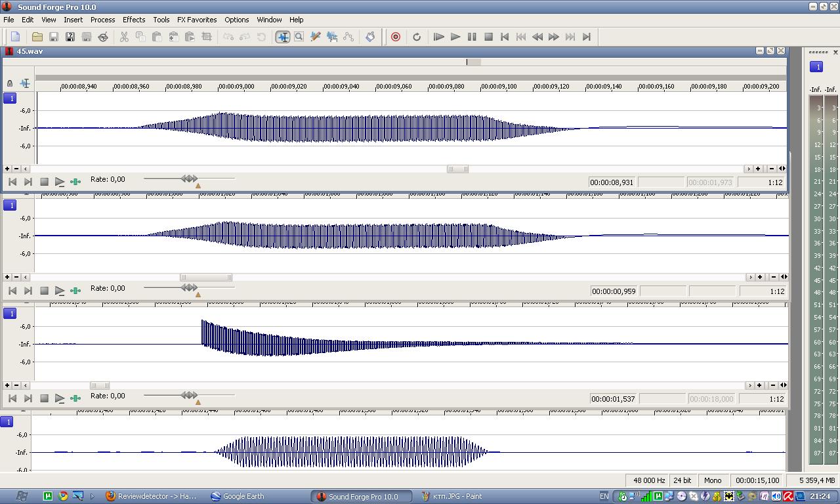Select the Magnify tool in the toolbar

(299, 37)
